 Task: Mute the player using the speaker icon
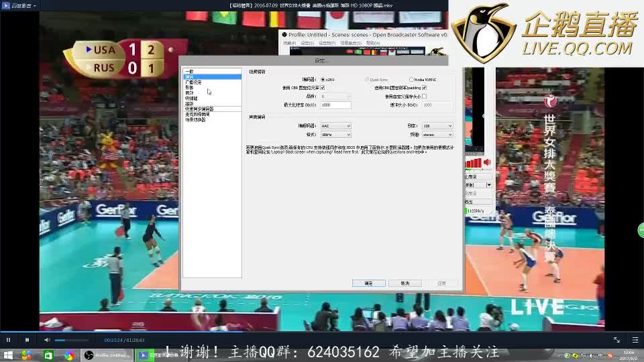pos(47,340)
